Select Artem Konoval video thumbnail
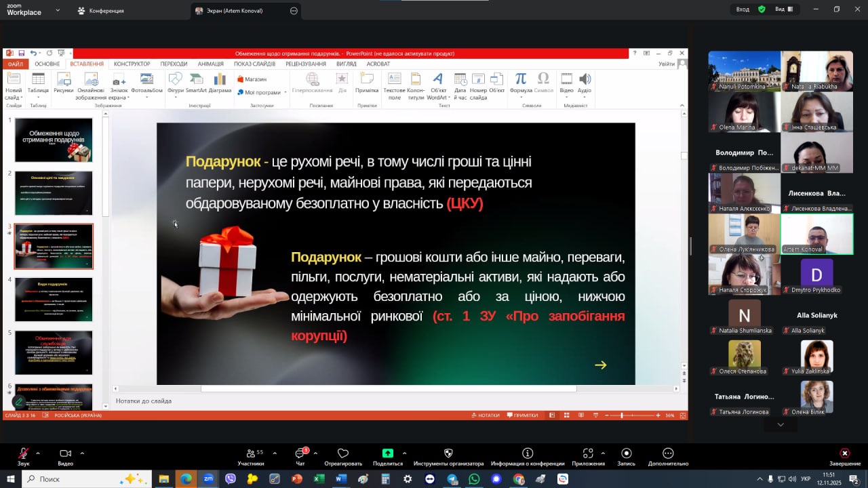The height and width of the screenshot is (488, 868). point(816,235)
